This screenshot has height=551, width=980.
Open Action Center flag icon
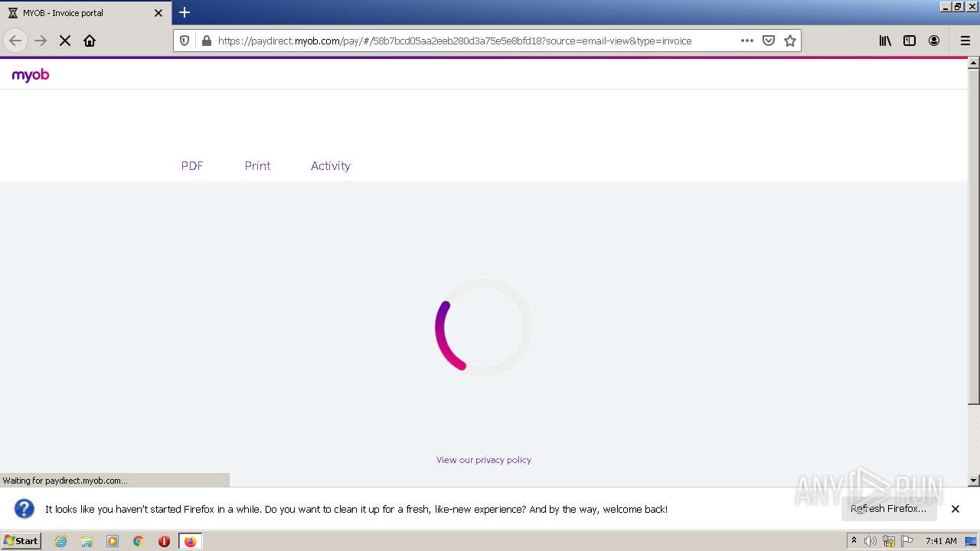(x=907, y=541)
